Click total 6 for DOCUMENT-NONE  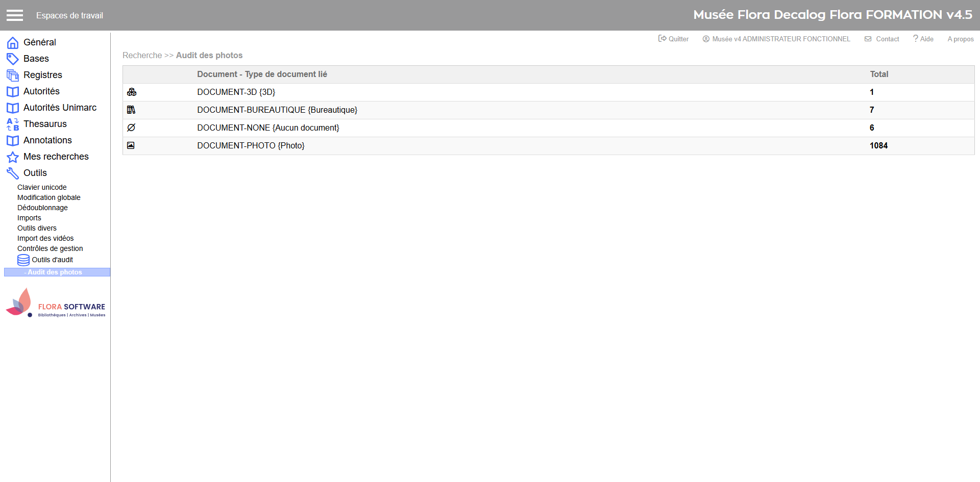[872, 128]
